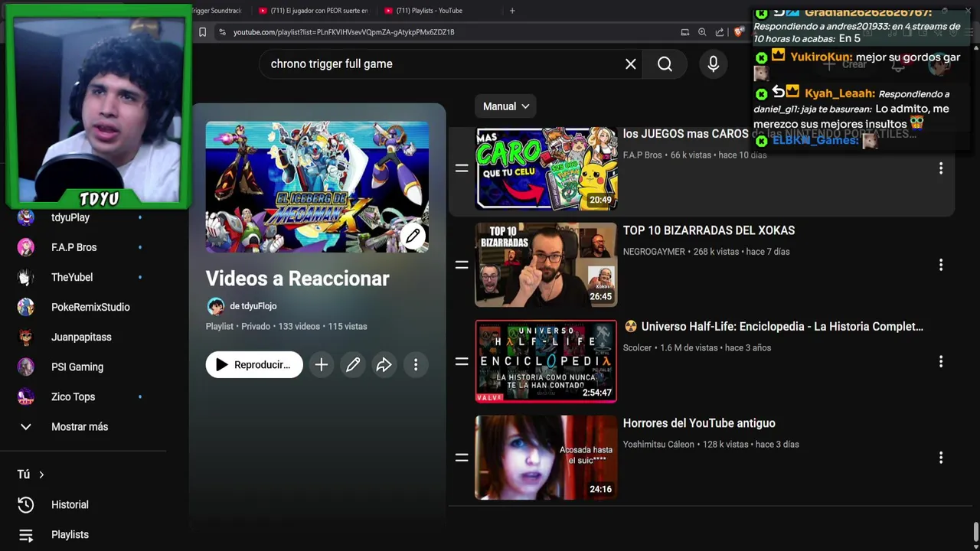
Task: Click the Brave shields lion icon
Action: (738, 32)
